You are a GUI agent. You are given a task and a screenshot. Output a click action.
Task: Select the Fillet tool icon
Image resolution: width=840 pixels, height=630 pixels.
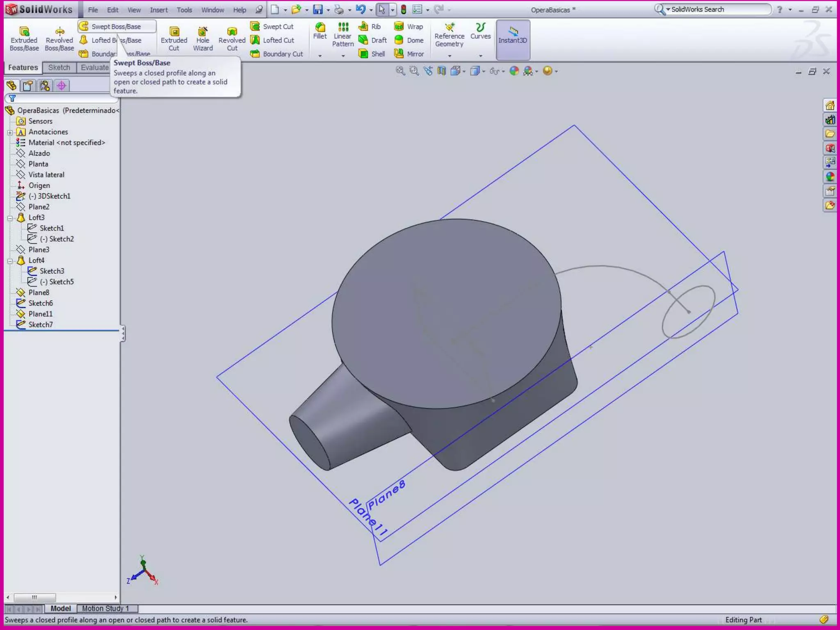coord(320,28)
